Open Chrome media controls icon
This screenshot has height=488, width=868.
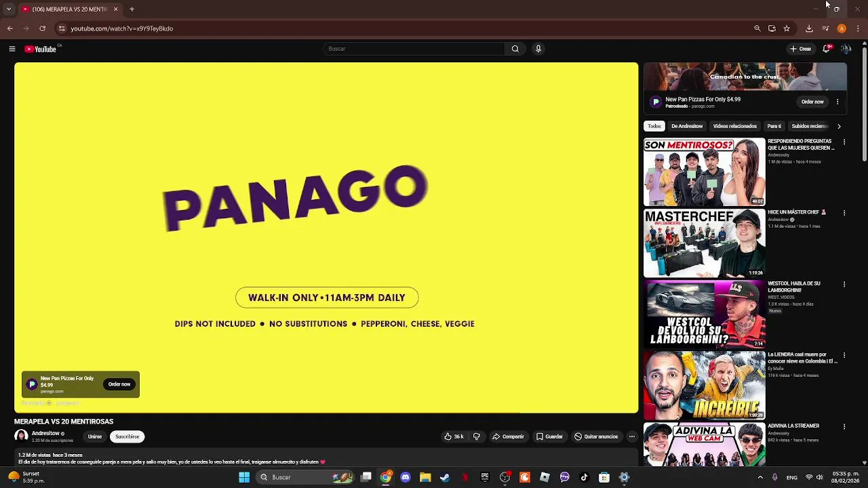click(825, 28)
